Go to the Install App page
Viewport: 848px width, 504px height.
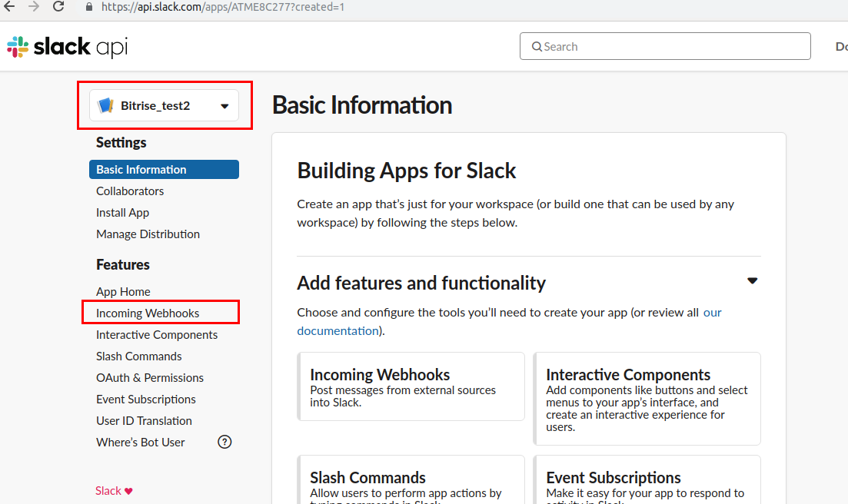pos(123,213)
